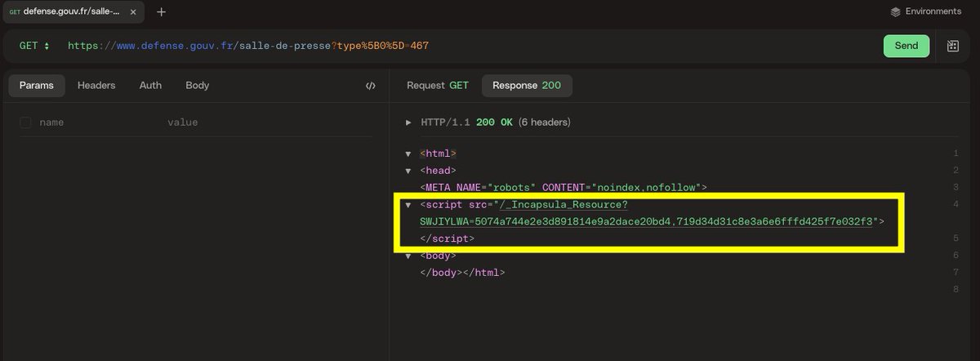Open the save request icon beside Send

[x=953, y=46]
